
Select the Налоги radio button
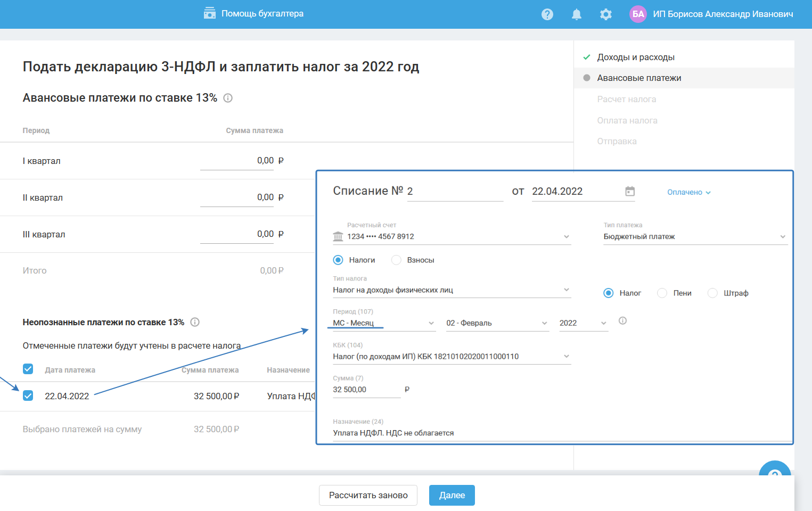point(338,260)
